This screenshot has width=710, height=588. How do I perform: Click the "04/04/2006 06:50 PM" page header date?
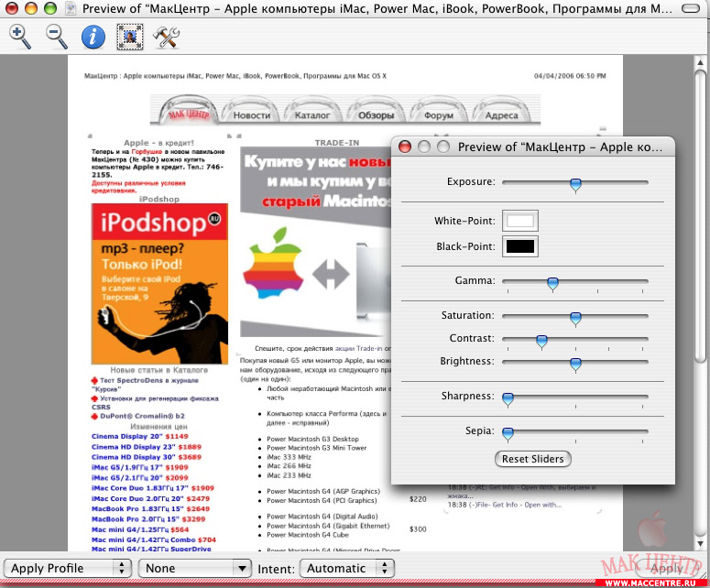570,76
